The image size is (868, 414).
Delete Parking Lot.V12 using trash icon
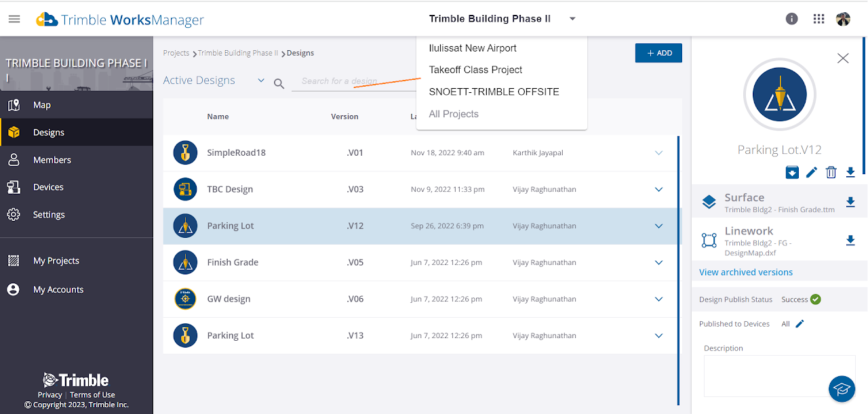[x=831, y=172]
